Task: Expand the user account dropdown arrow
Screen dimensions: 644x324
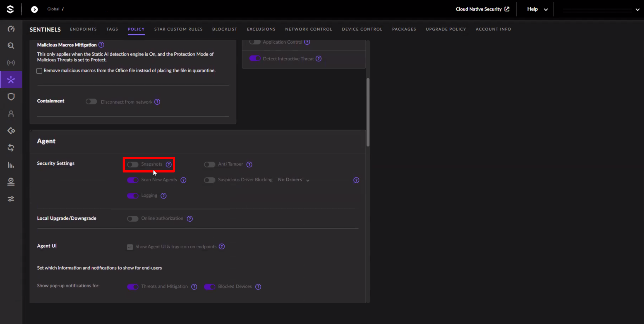Action: click(638, 10)
